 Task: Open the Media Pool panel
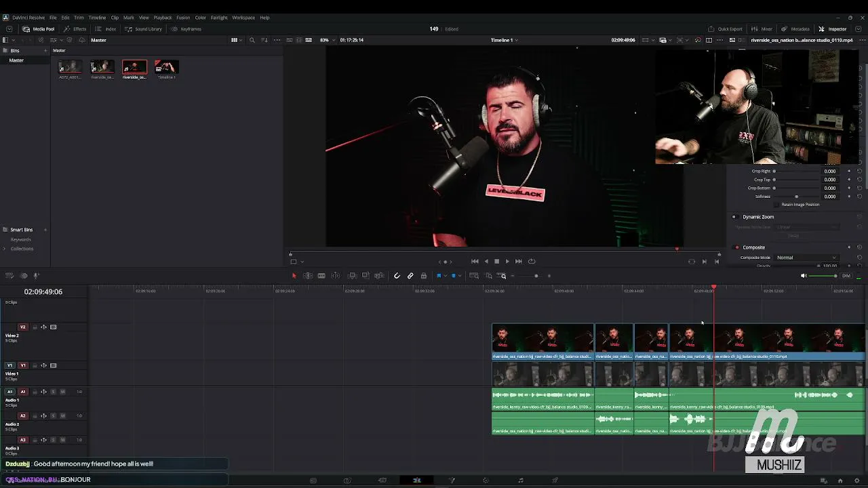[39, 29]
